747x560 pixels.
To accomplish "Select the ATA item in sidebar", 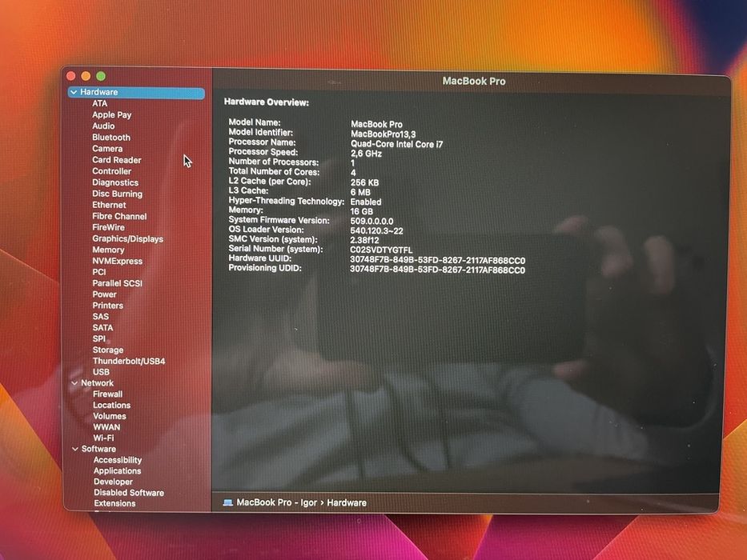I will (99, 103).
